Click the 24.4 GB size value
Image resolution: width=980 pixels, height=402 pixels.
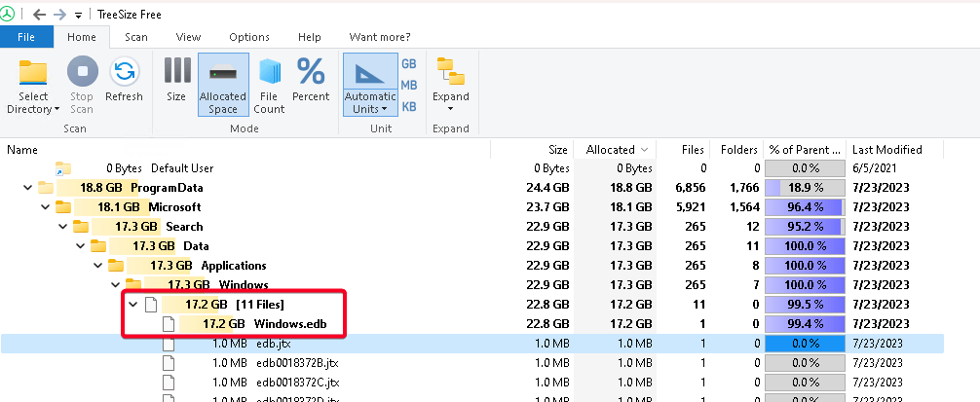548,188
